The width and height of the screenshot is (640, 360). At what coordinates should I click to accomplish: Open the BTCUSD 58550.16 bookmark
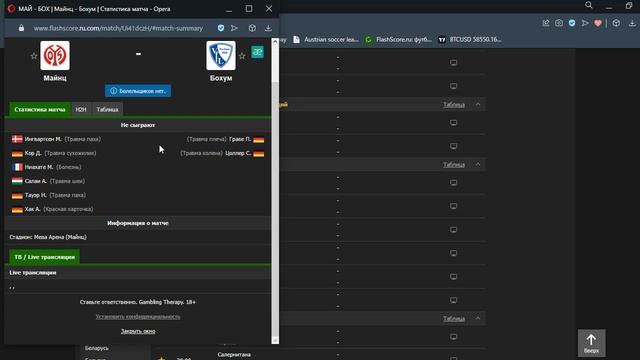point(470,40)
